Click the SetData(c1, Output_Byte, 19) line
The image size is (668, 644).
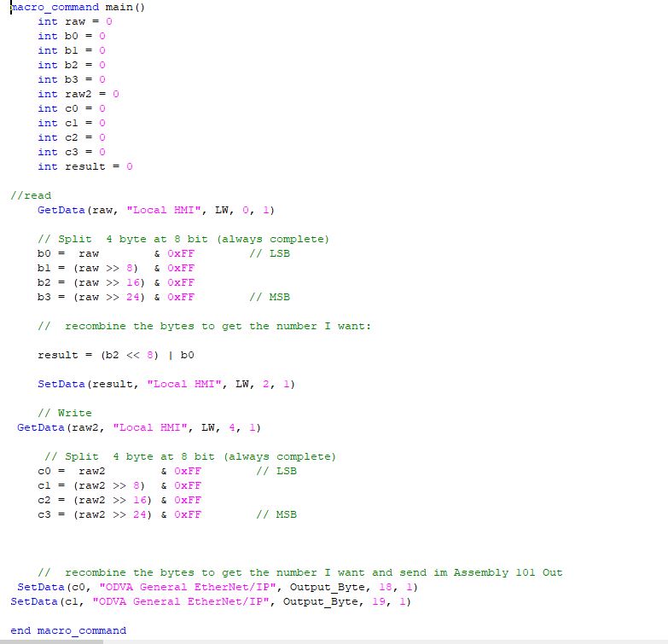[210, 601]
